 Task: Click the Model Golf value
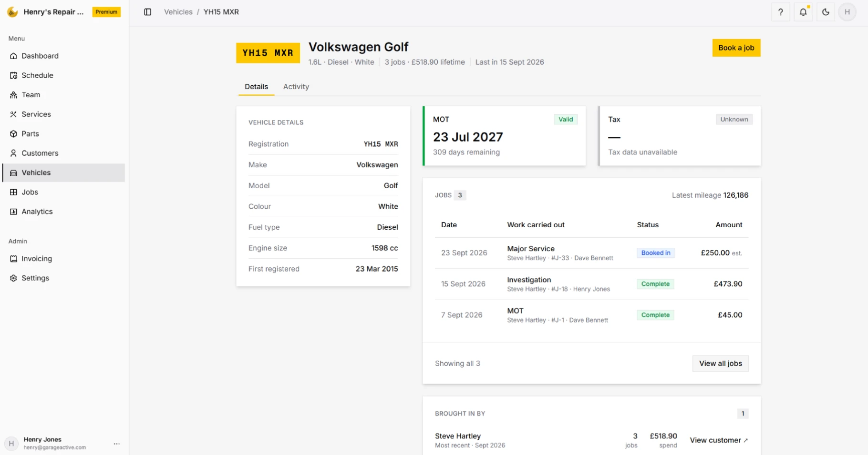tap(391, 186)
